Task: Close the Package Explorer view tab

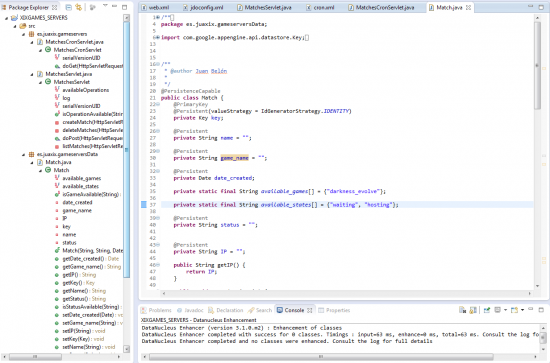Action: click(54, 7)
